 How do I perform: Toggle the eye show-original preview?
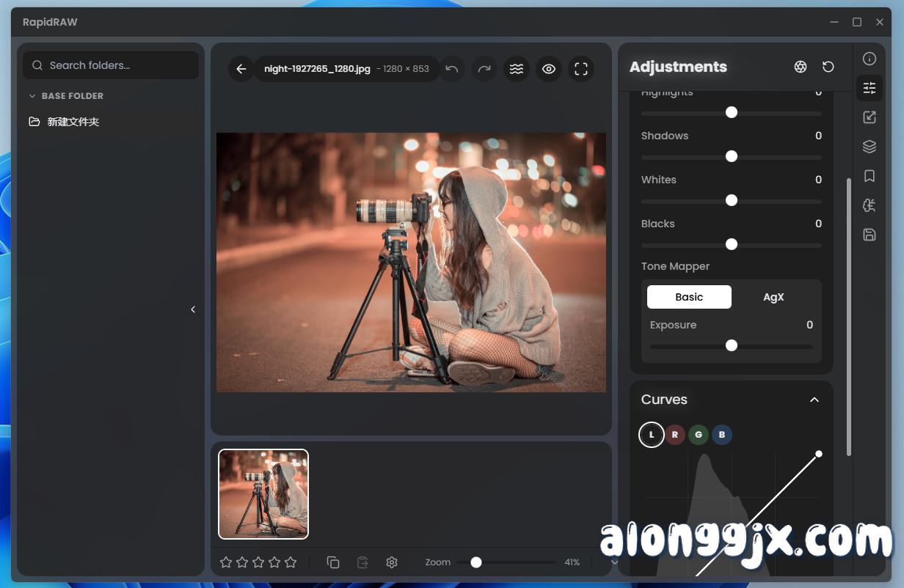coord(549,69)
